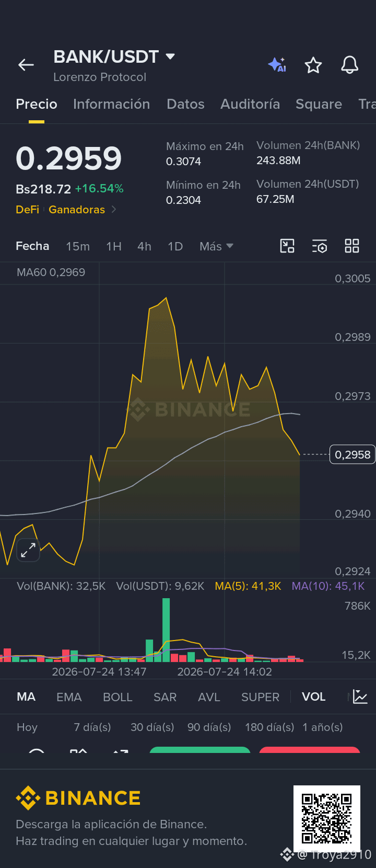This screenshot has width=376, height=868.
Task: Tap the Binance logo in the footer
Action: [x=78, y=798]
